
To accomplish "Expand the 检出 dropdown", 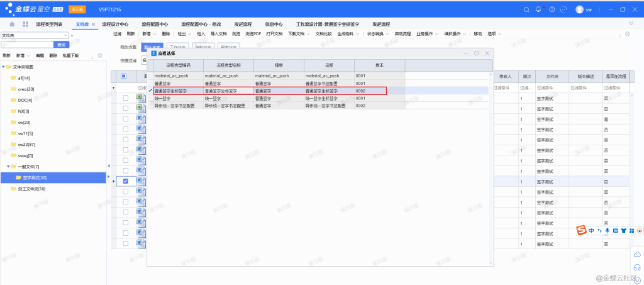I will pyautogui.click(x=190, y=34).
